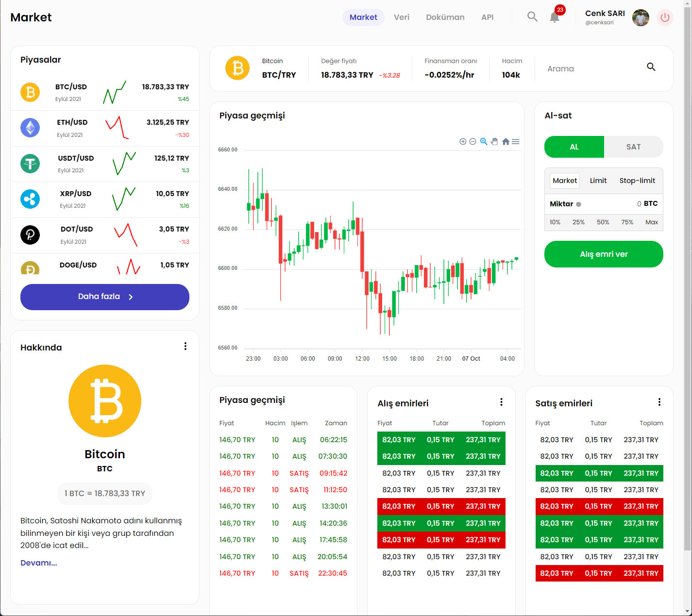
Task: Click the BTC/USD green sparkline chart
Action: 115,92
